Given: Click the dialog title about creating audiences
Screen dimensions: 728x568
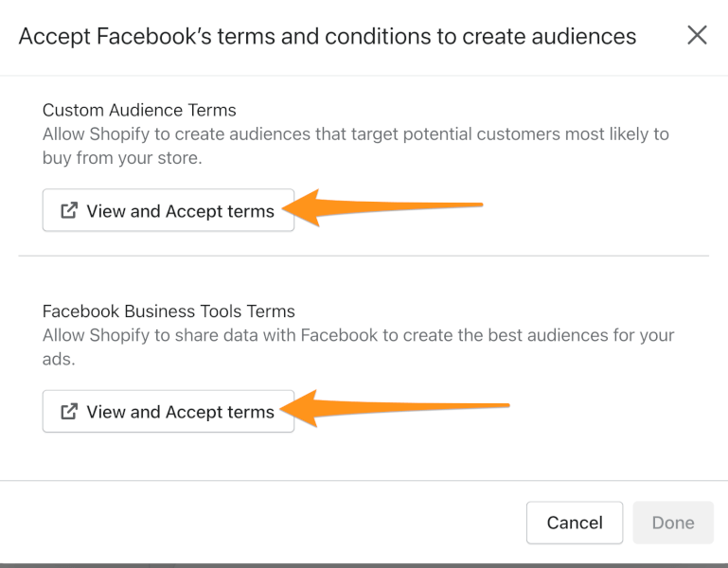Looking at the screenshot, I should 328,37.
